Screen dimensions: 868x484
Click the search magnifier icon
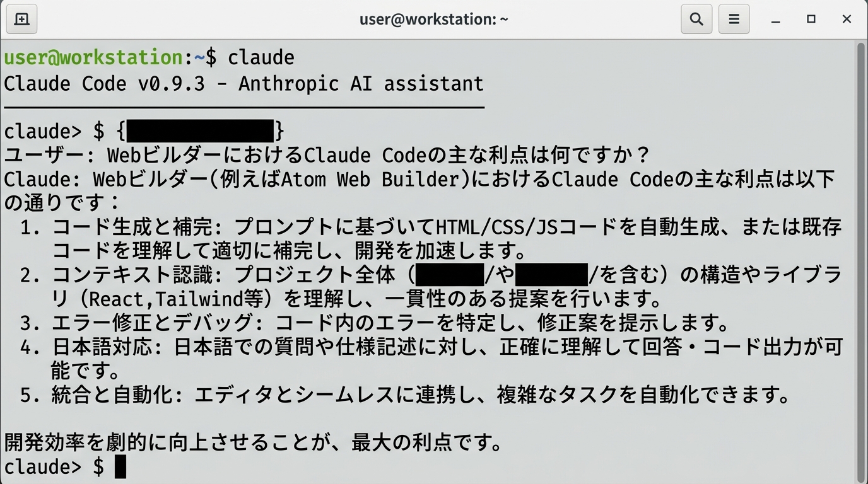tap(696, 20)
